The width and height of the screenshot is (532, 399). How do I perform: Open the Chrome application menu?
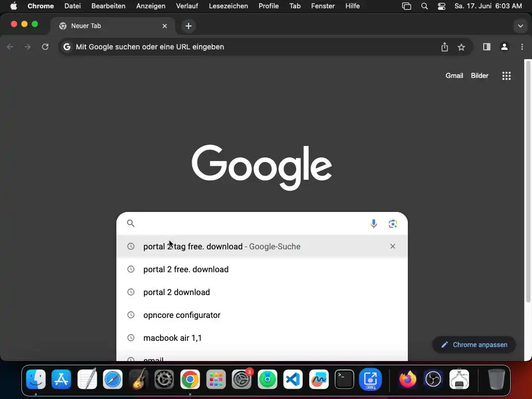tap(41, 6)
